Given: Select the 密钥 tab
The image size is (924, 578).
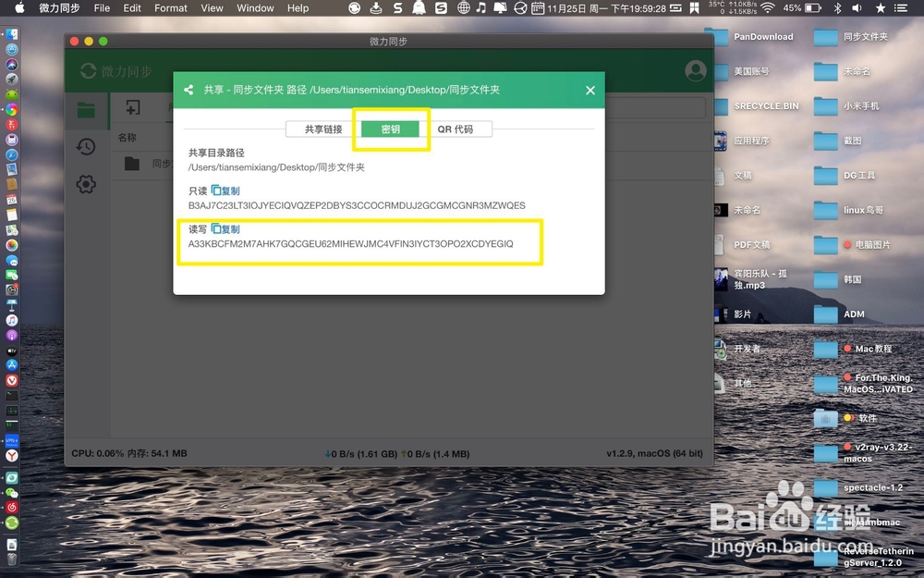Looking at the screenshot, I should tap(390, 129).
